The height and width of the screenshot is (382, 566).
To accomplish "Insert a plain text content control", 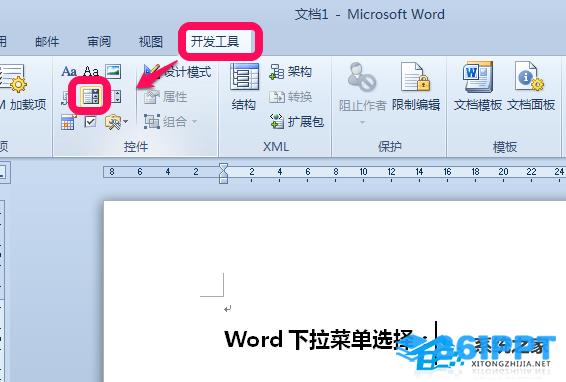I will [91, 71].
